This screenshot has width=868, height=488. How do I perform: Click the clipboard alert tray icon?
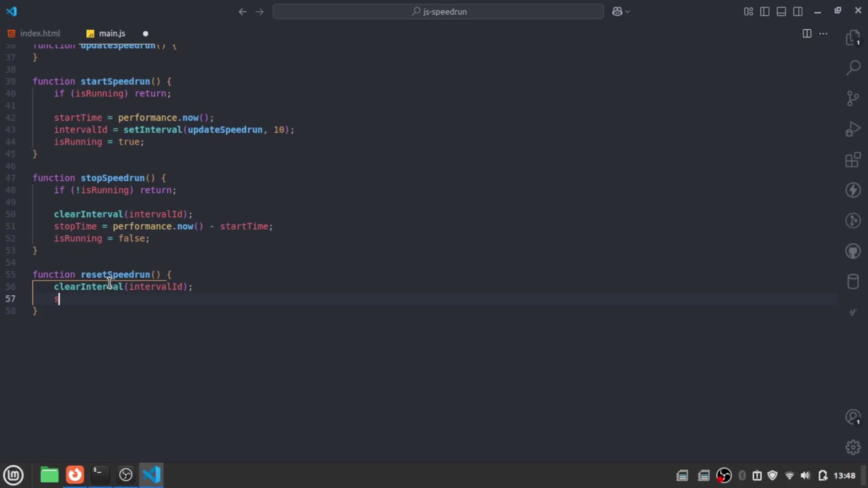coord(757,476)
